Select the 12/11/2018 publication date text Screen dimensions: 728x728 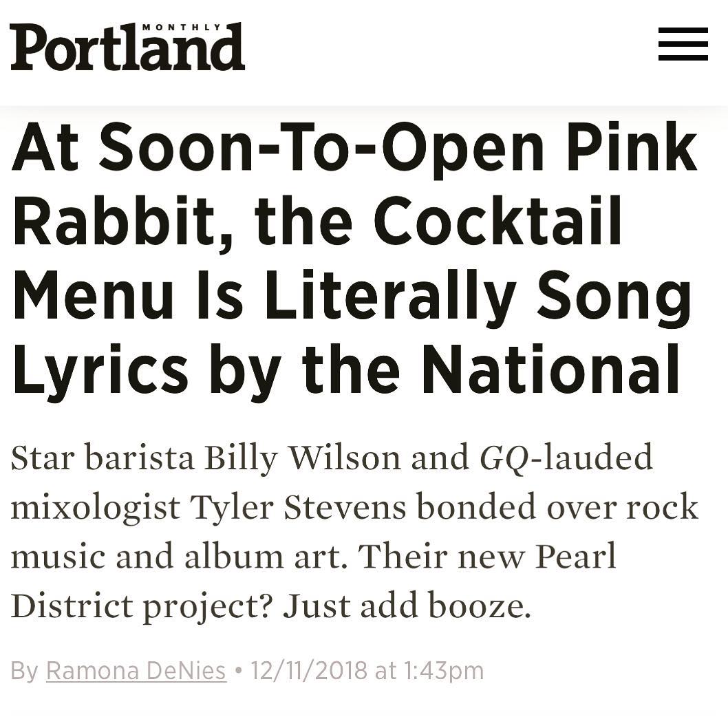point(309,671)
